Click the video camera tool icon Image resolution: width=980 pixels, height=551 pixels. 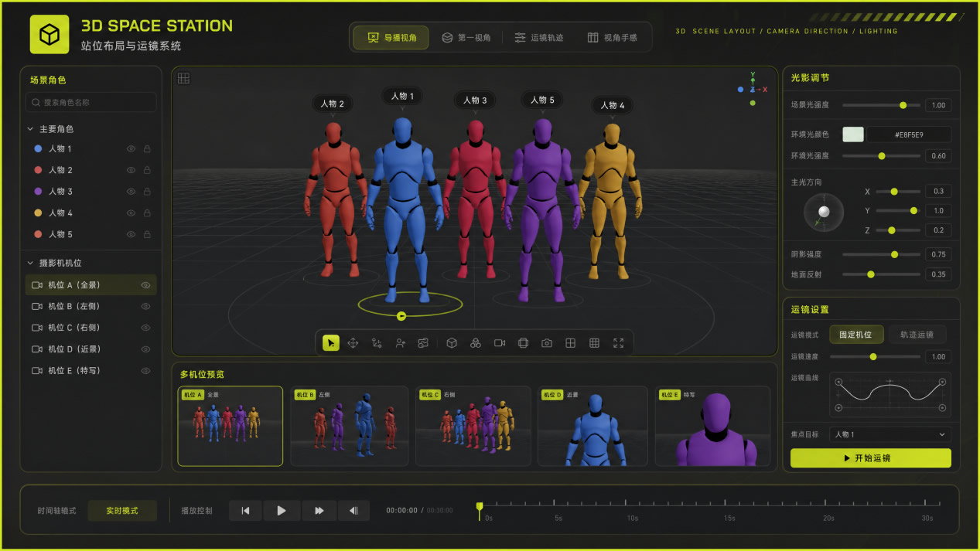[500, 343]
